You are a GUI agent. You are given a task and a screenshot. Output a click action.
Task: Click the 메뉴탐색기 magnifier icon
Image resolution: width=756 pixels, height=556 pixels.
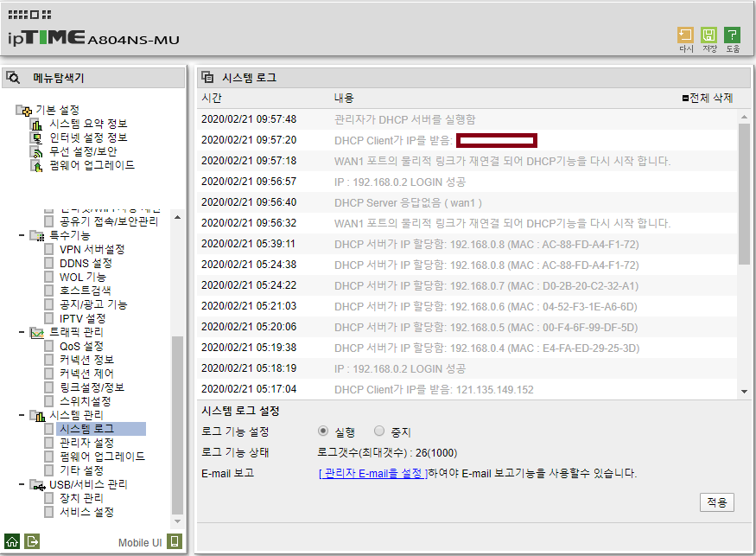click(x=13, y=77)
